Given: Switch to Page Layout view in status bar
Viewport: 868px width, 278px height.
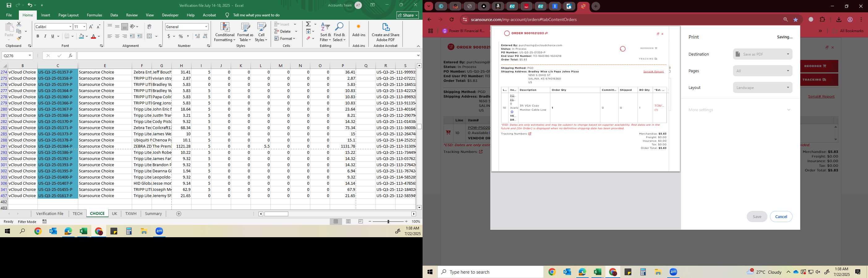Looking at the screenshot, I should click(x=348, y=221).
